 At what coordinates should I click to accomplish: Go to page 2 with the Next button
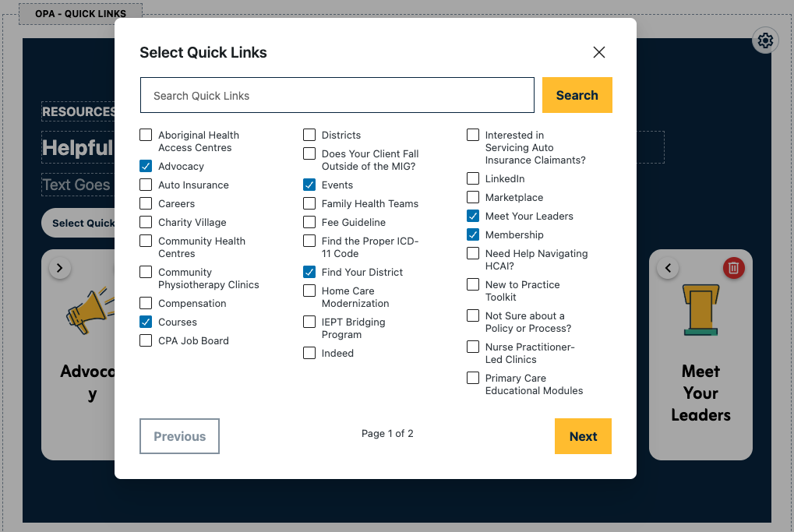(x=583, y=436)
